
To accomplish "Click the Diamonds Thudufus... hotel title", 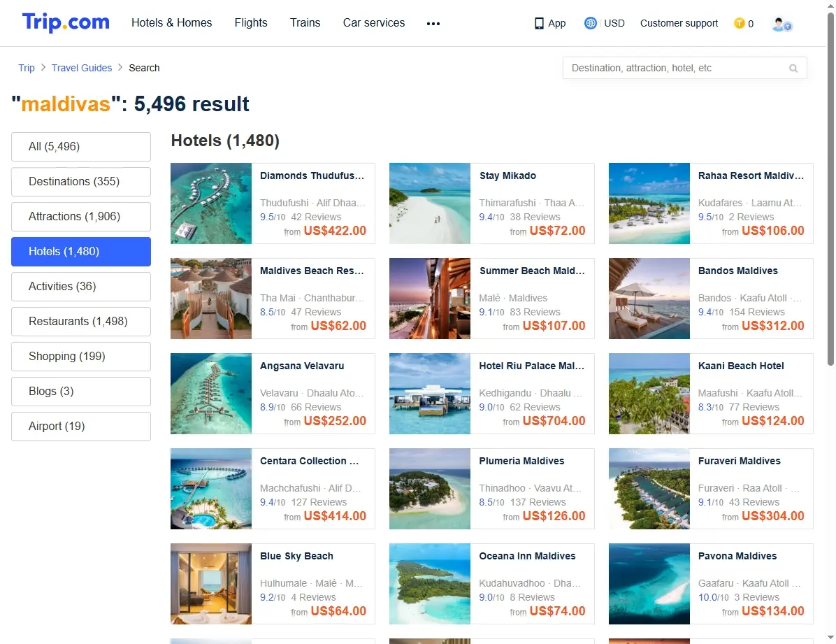I will (312, 176).
